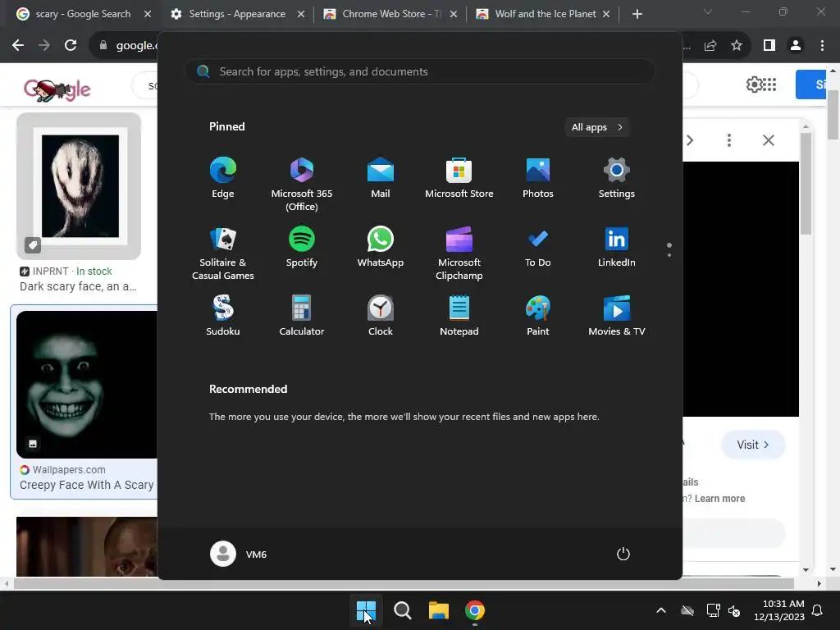The image size is (840, 630).
Task: Open a new Chrome tab
Action: coord(637,14)
